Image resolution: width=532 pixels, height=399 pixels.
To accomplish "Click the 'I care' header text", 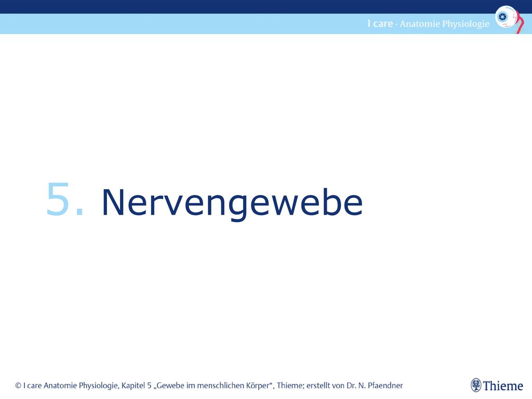I will tap(380, 23).
